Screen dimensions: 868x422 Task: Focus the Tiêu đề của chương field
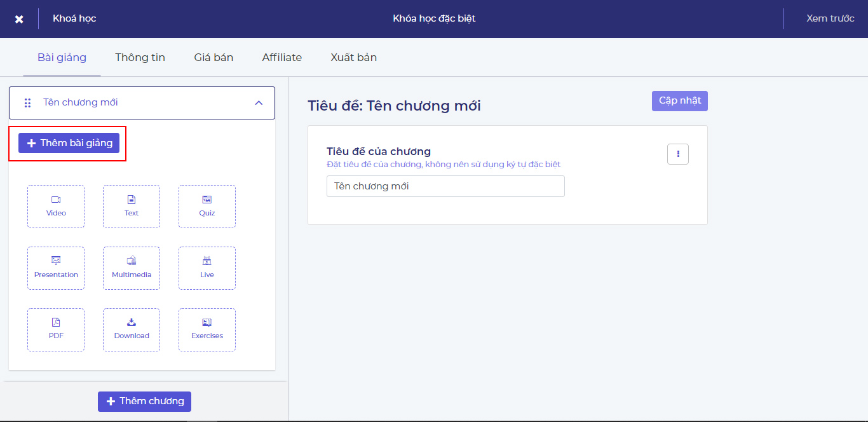[x=445, y=186]
